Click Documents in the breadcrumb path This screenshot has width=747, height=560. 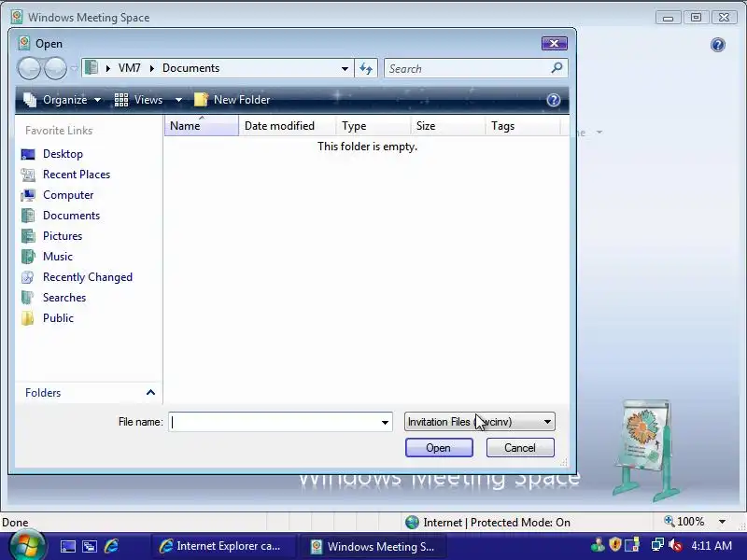(x=190, y=68)
